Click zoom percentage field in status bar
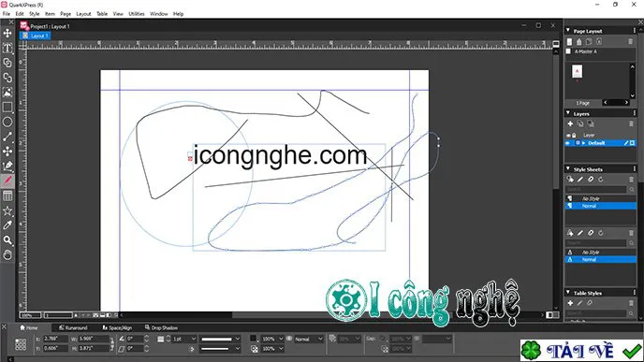 coord(30,315)
